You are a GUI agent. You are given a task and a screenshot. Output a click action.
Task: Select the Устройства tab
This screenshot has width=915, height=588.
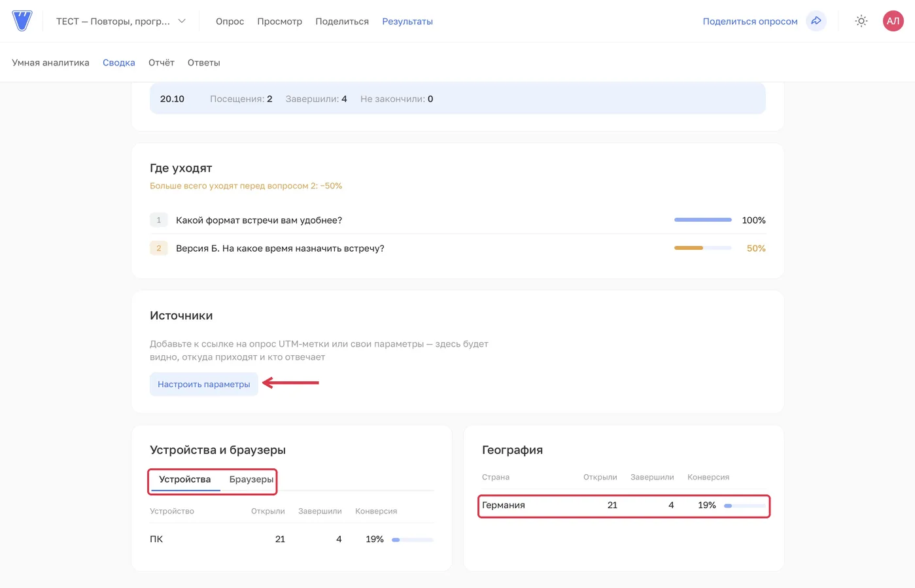coord(185,479)
